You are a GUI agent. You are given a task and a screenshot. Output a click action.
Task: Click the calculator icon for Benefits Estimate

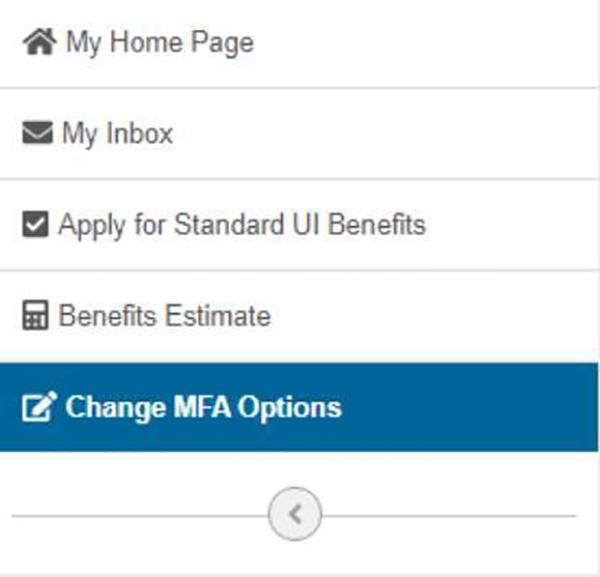35,317
